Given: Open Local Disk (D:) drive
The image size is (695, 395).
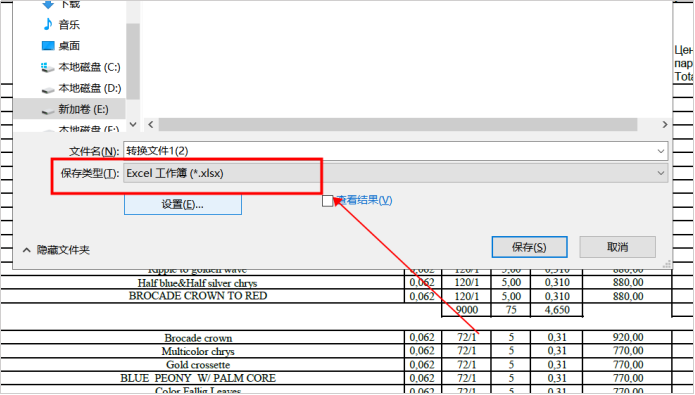Looking at the screenshot, I should (x=81, y=88).
